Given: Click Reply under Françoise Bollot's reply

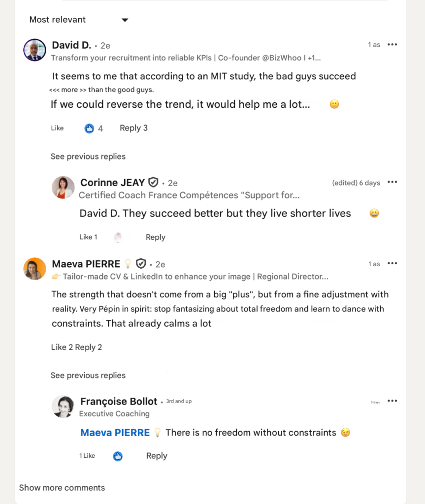Looking at the screenshot, I should click(x=156, y=456).
